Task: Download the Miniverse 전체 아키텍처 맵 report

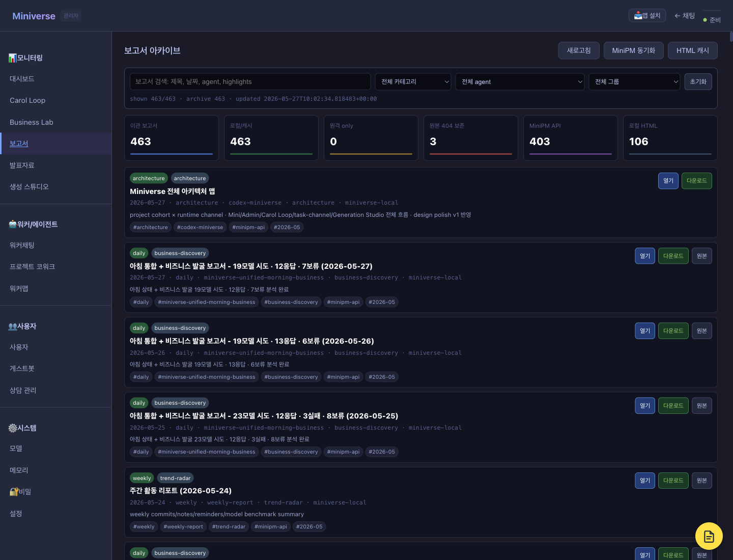Action: click(x=697, y=181)
